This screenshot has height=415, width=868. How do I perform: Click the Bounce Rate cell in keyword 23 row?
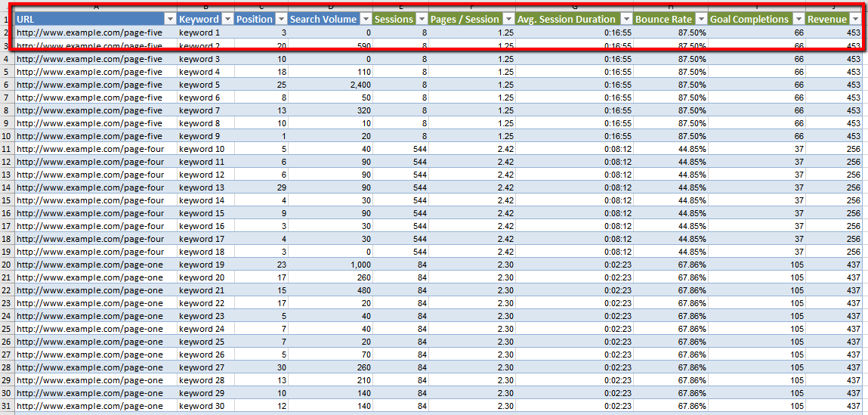(x=670, y=316)
